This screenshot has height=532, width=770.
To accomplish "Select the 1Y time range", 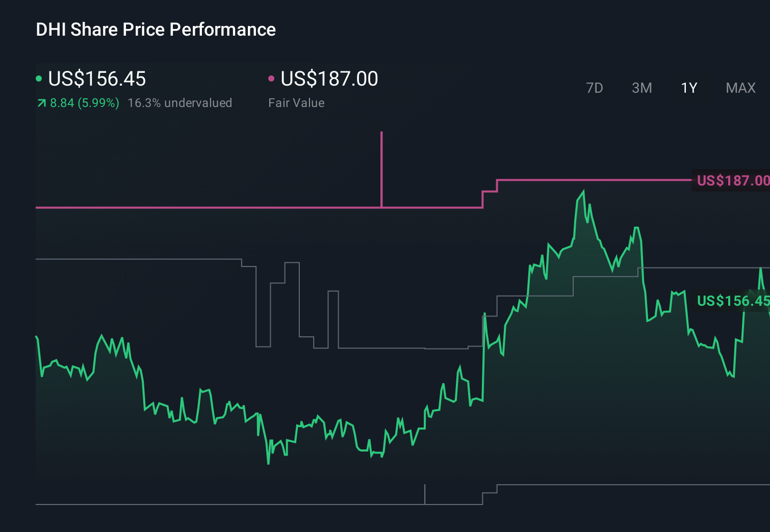I will tap(688, 88).
